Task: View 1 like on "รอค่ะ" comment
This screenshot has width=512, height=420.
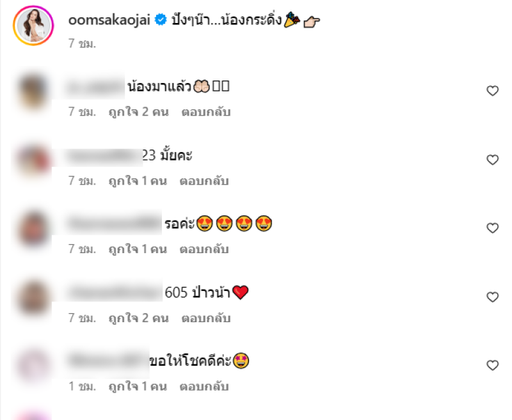Action: click(138, 249)
